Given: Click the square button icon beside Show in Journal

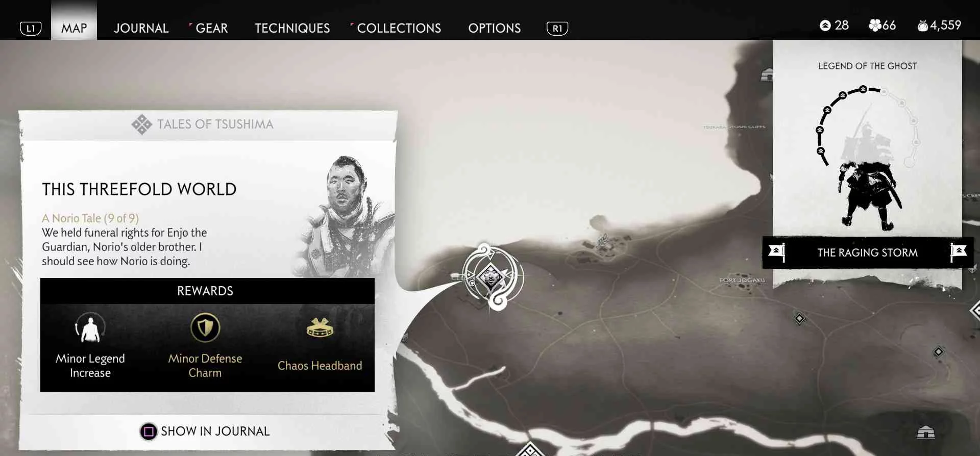Looking at the screenshot, I should [x=149, y=432].
